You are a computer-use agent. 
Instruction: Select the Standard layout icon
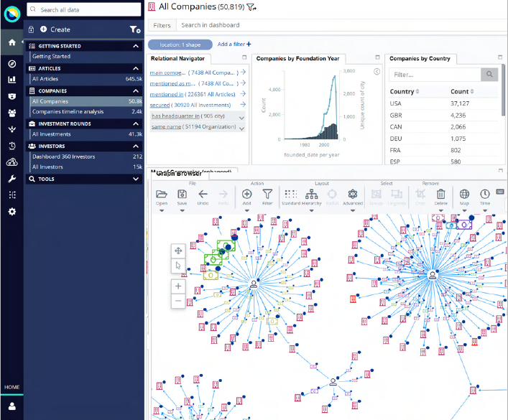tap(291, 194)
